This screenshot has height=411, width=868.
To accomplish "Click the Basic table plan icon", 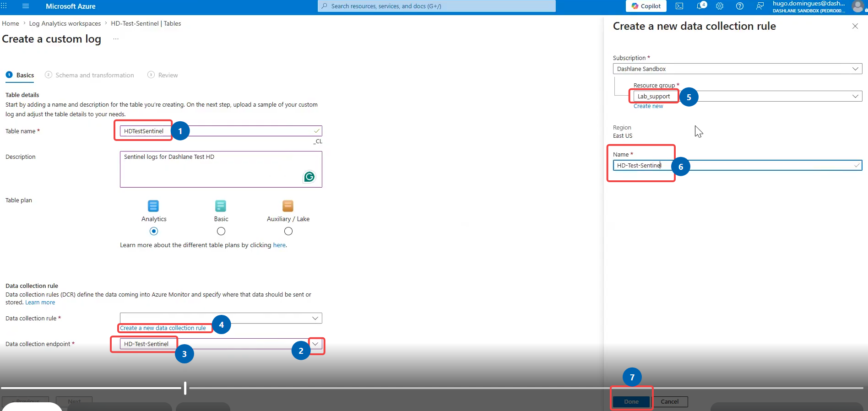I will pos(221,206).
